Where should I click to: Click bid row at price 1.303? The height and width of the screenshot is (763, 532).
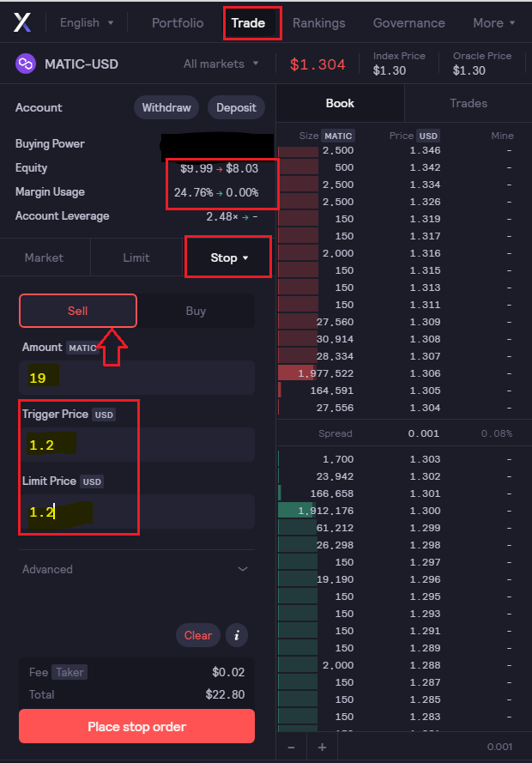click(404, 459)
